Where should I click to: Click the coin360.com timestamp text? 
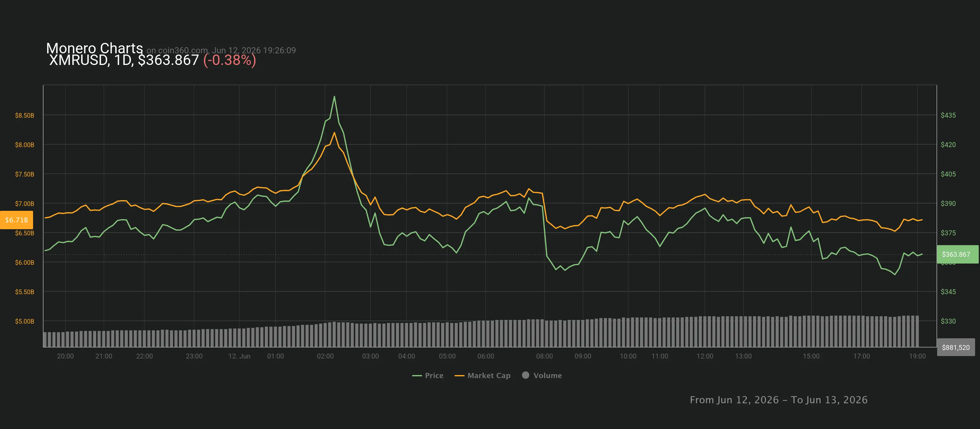point(221,50)
